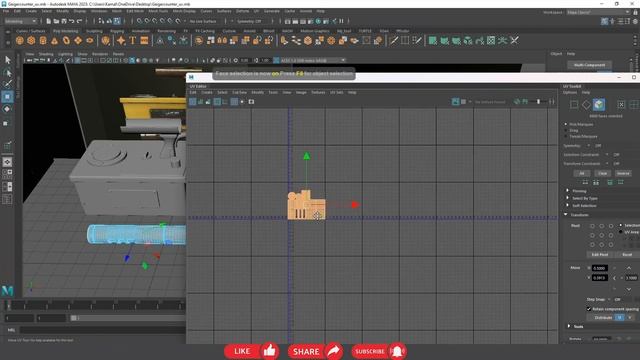Screen dimensions: 640x360
Task: Open the Workspace selector dropdown
Action: coord(598,12)
